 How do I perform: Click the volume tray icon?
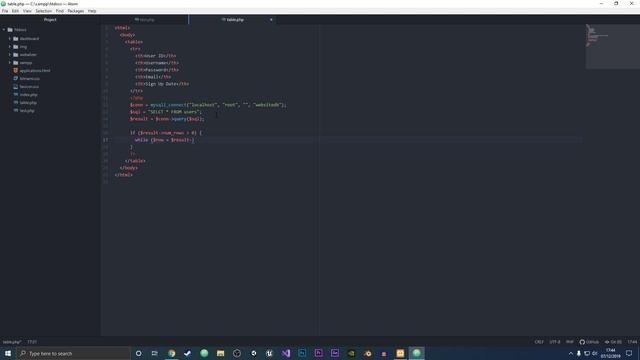[x=595, y=353]
